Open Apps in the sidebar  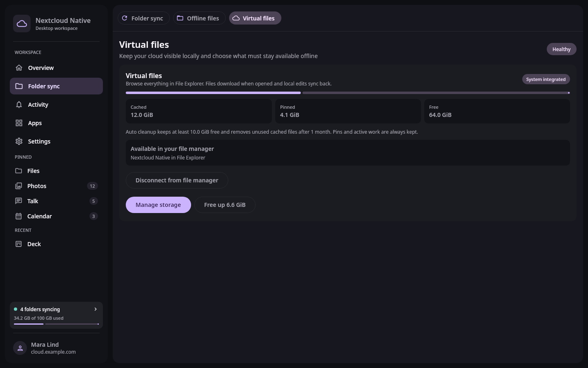pos(56,123)
